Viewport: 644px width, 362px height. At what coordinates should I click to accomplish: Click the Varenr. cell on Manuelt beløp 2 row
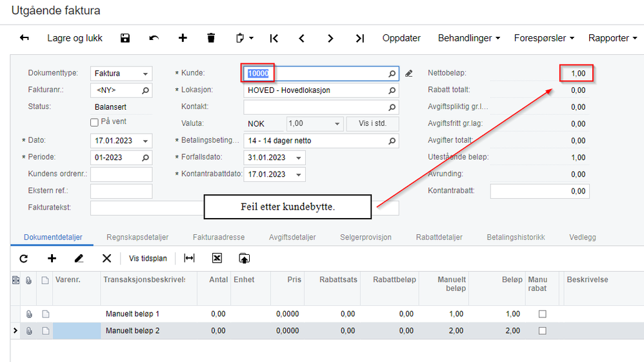[x=77, y=331]
